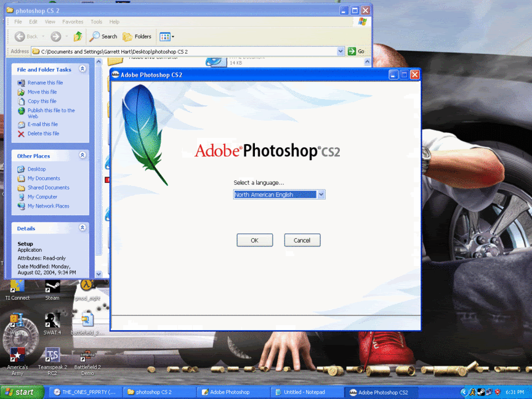
Task: Click the Delete this file link
Action: (43, 134)
